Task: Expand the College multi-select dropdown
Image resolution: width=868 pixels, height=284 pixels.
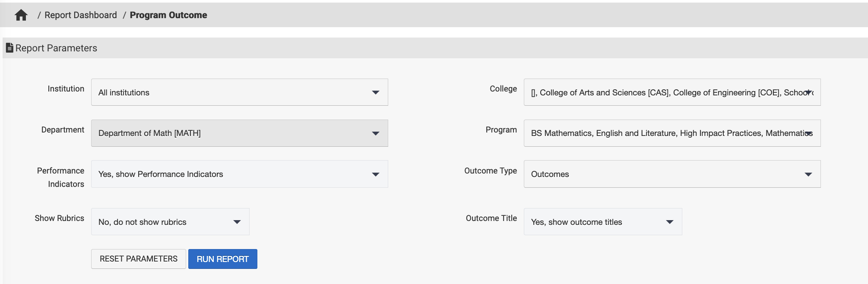Action: click(672, 92)
